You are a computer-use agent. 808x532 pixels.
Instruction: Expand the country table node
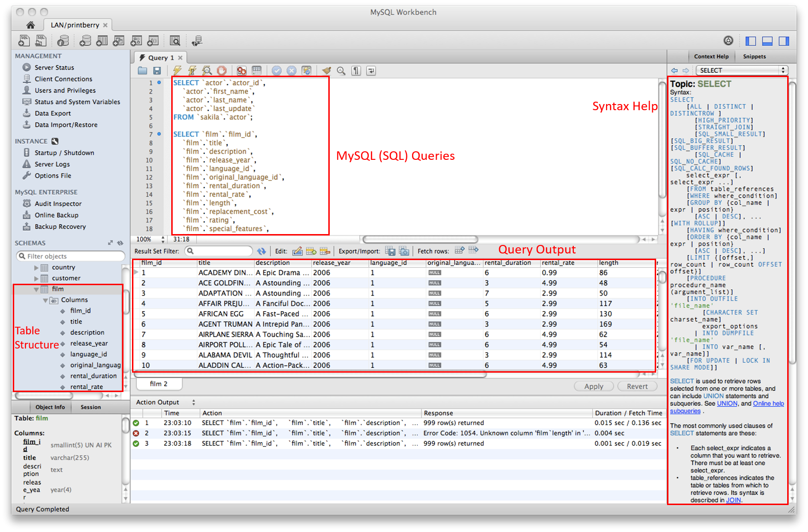point(36,268)
